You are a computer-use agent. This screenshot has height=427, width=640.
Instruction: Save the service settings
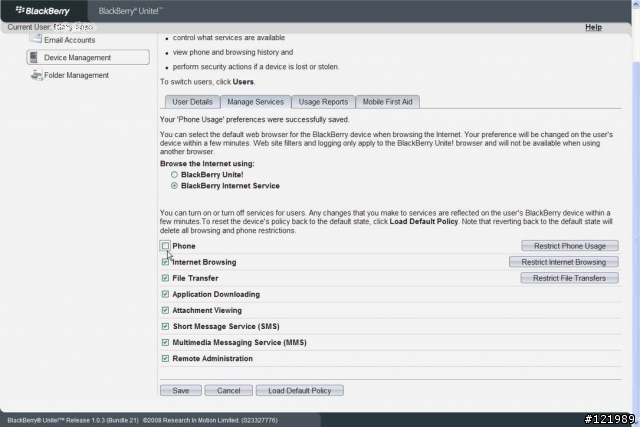180,391
